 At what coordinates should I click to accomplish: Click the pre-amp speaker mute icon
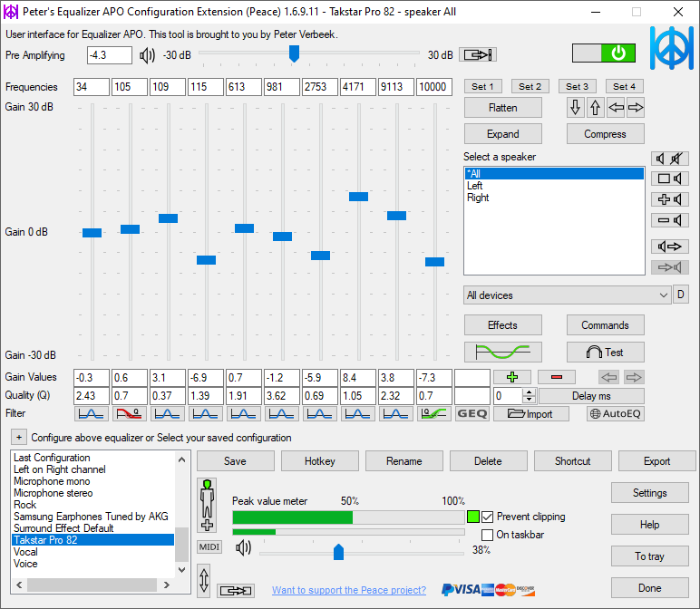tap(147, 55)
